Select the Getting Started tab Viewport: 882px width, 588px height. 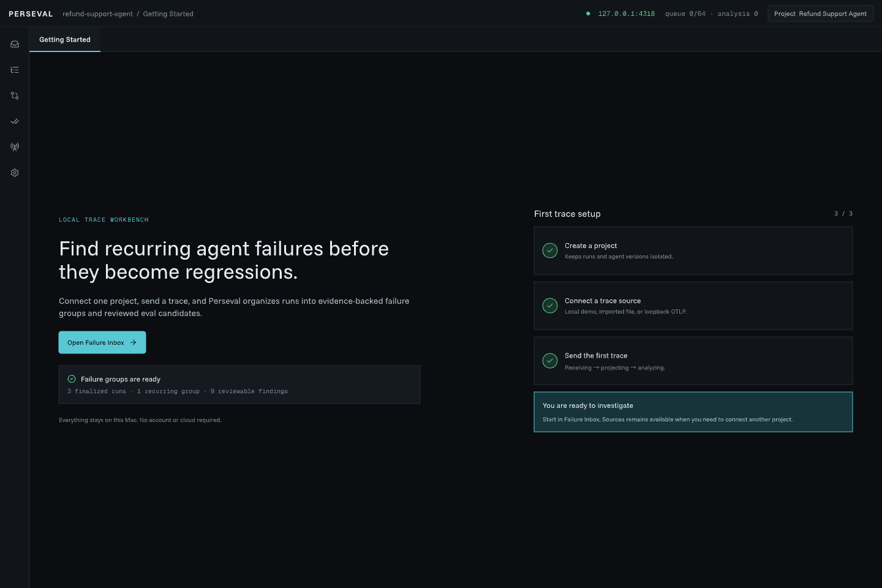(65, 39)
